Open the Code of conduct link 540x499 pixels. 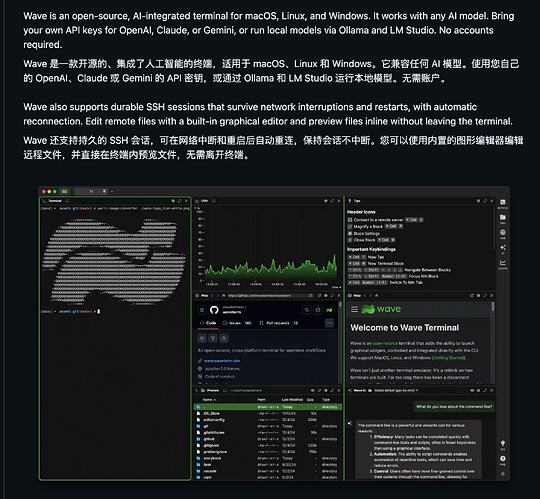click(x=220, y=376)
